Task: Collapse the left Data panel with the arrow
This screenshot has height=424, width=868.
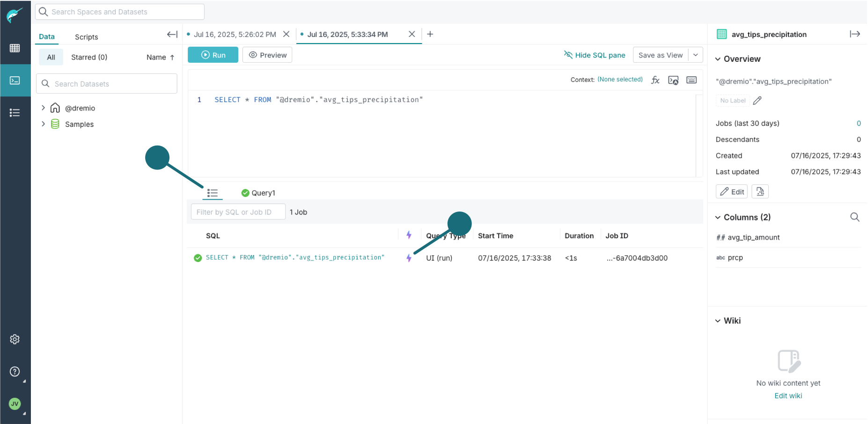Action: click(172, 34)
